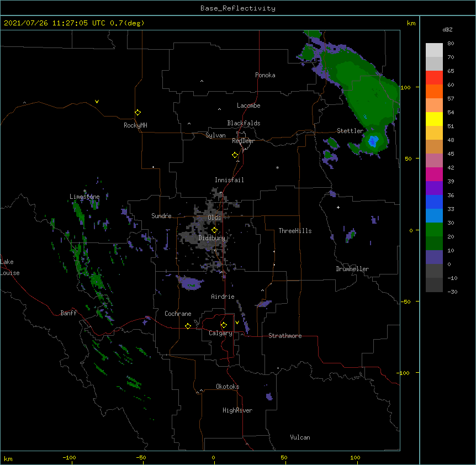476x465 pixels.
Task: Click the Drumheller label
Action: [352, 269]
